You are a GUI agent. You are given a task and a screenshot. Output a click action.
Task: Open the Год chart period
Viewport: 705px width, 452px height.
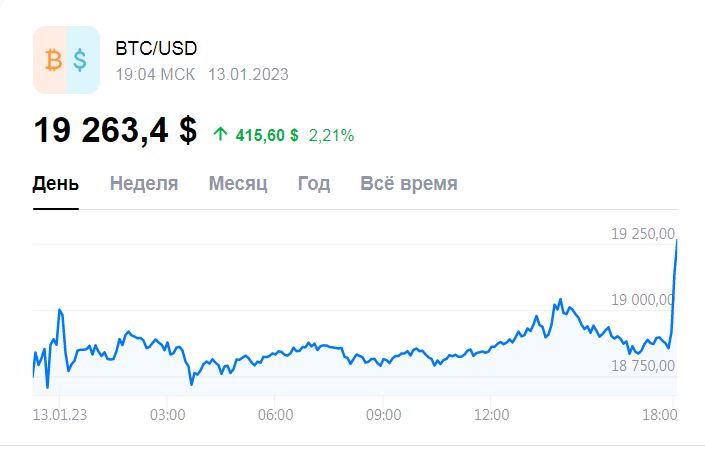(x=314, y=183)
